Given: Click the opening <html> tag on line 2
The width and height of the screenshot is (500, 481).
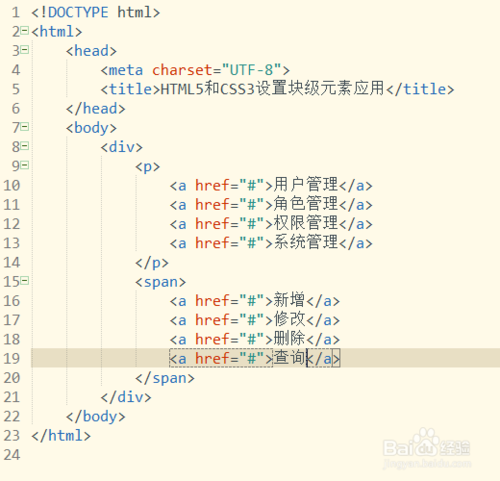Looking at the screenshot, I should click(57, 32).
